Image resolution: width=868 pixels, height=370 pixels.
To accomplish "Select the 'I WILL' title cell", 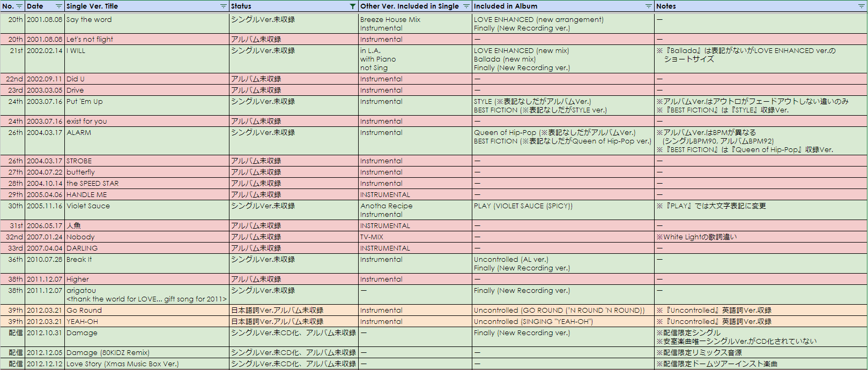I will 147,59.
